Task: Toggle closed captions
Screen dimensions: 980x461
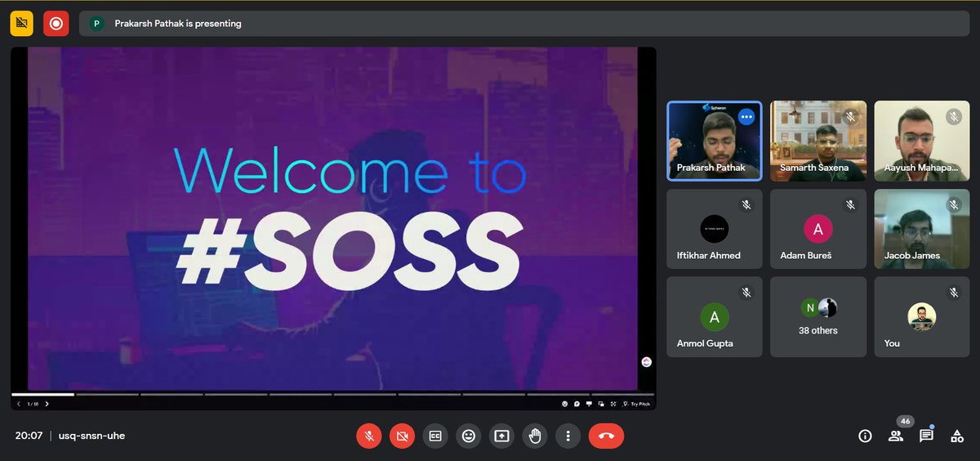Action: pyautogui.click(x=435, y=436)
